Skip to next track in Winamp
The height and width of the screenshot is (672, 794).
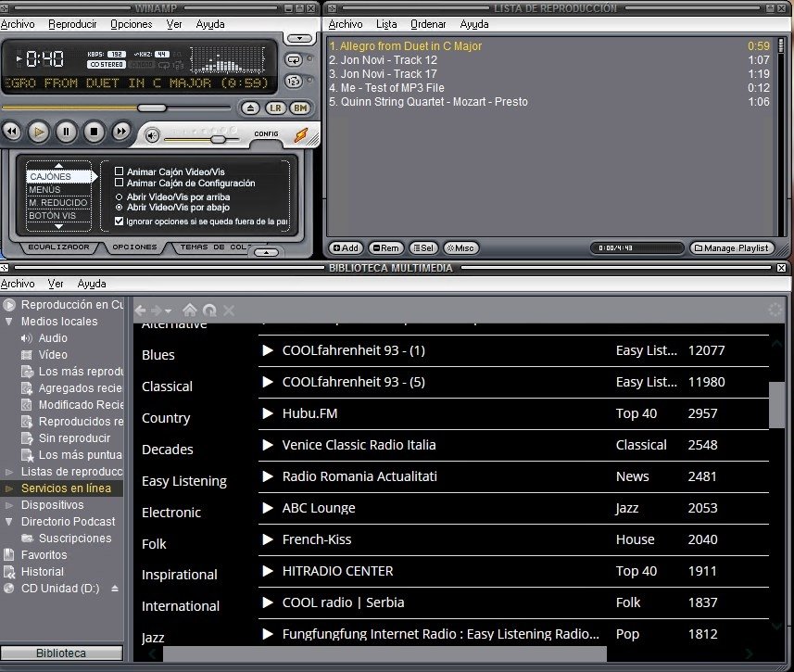(x=121, y=132)
